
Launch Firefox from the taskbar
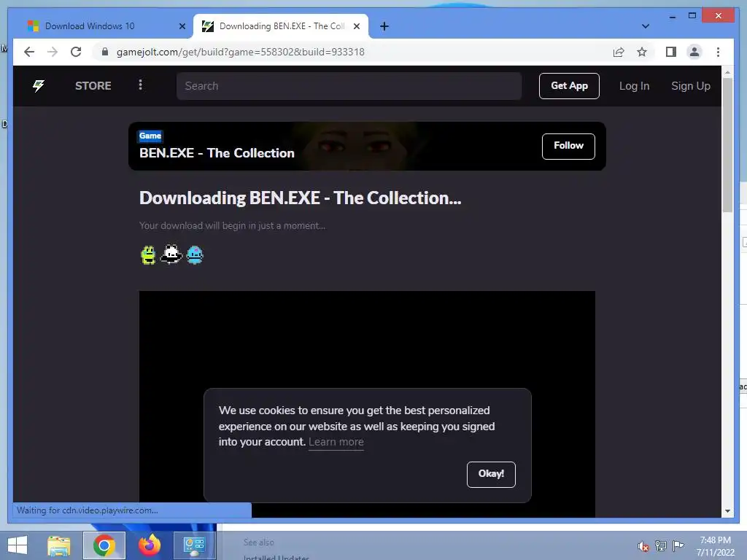click(149, 545)
